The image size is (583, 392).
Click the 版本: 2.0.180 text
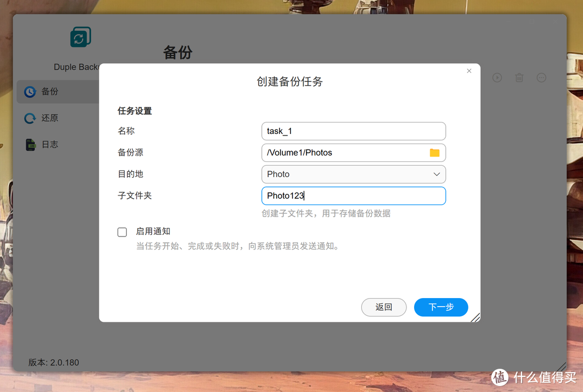[53, 362]
